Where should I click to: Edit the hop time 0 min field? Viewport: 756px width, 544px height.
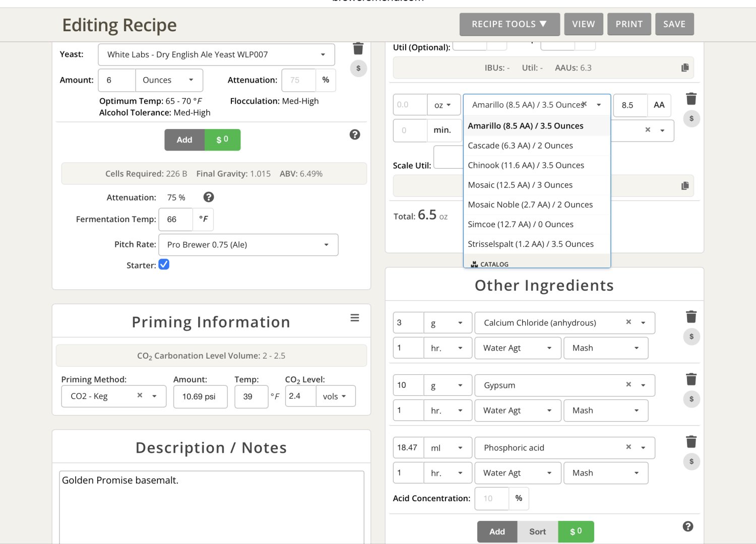click(410, 130)
